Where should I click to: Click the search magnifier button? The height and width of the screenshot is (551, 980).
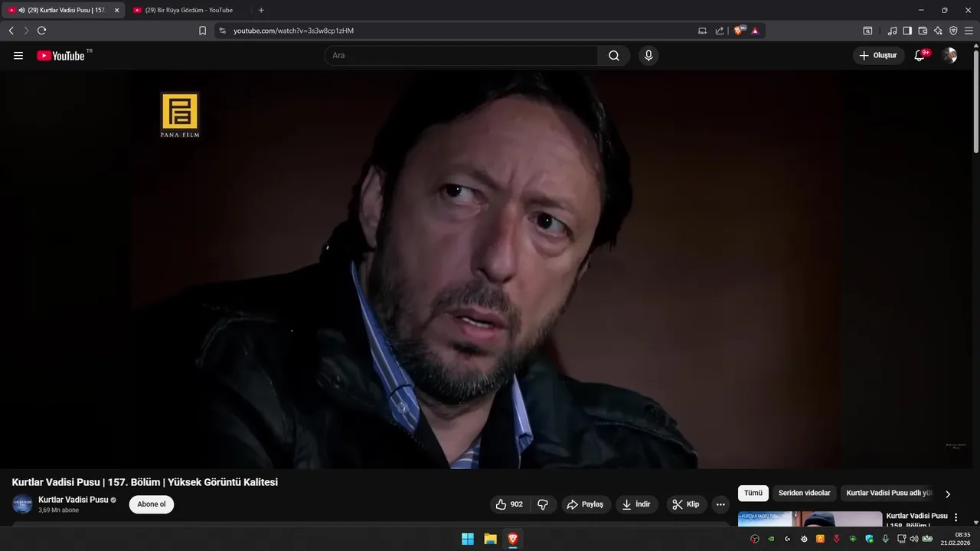click(614, 55)
